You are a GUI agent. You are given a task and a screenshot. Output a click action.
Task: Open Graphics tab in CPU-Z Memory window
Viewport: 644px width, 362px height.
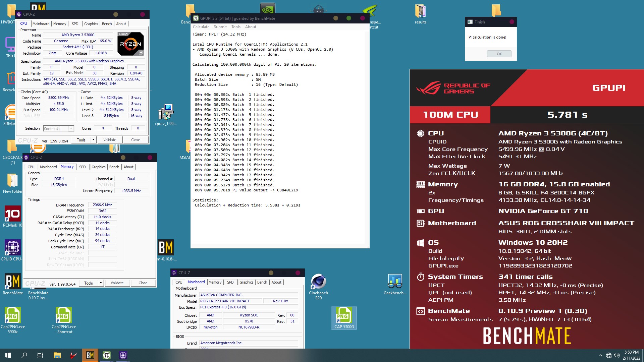click(99, 167)
